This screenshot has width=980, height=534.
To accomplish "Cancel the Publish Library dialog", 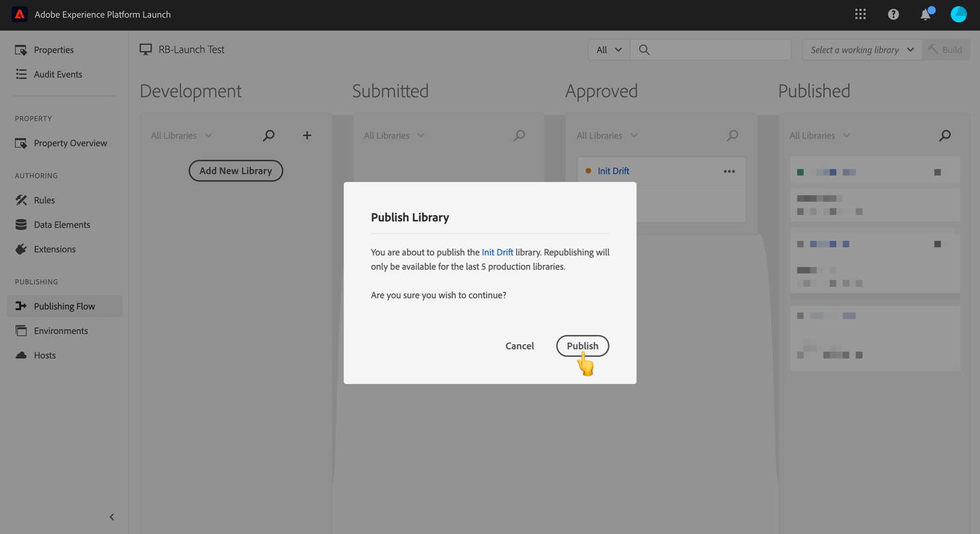I will [520, 345].
